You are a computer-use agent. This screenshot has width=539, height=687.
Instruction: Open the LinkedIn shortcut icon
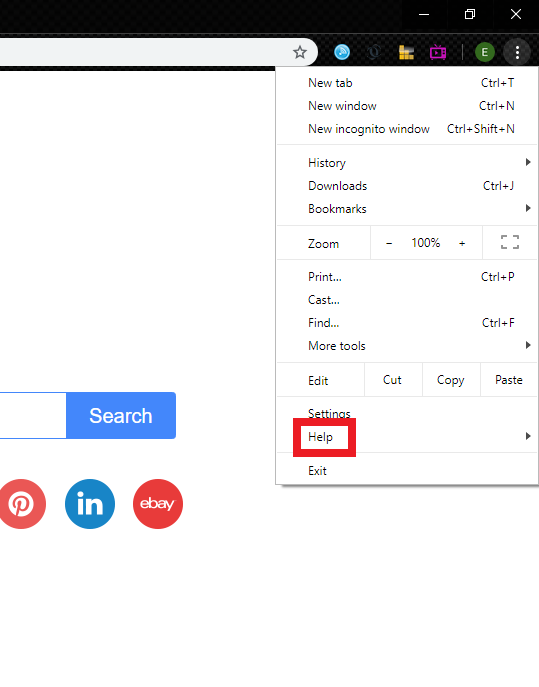click(90, 504)
